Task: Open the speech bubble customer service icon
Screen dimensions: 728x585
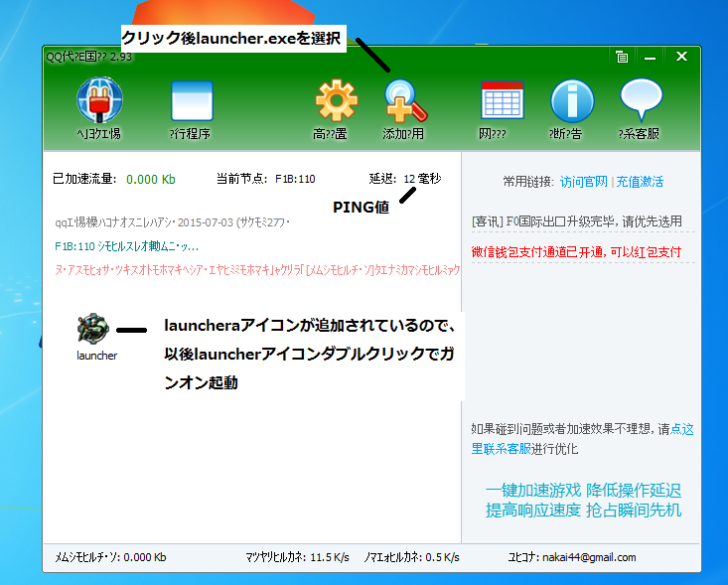Action: click(x=641, y=102)
